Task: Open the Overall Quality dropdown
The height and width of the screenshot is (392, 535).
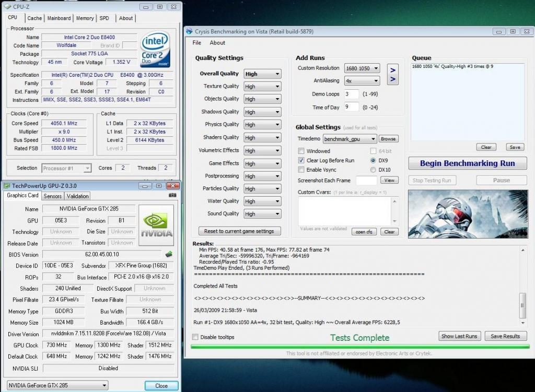Action: tap(262, 74)
